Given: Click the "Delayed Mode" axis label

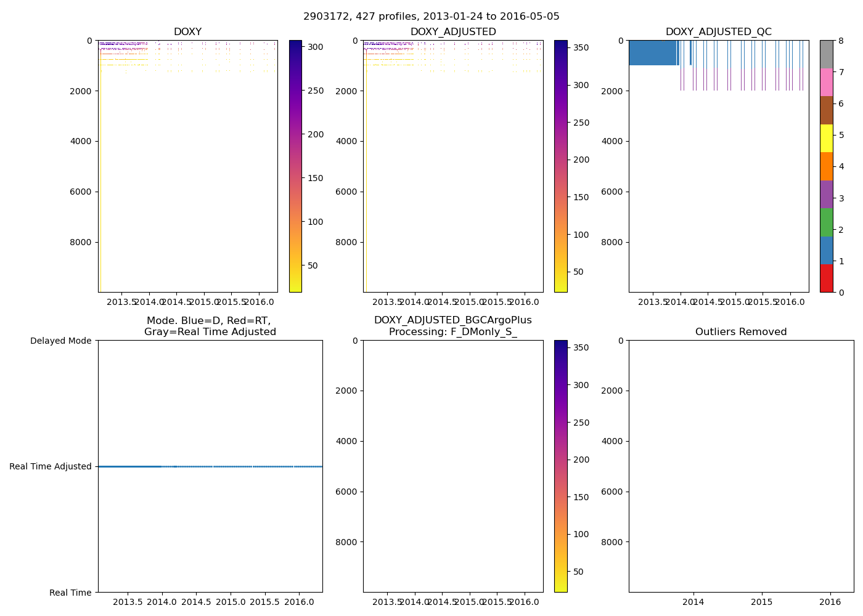Looking at the screenshot, I should point(60,341).
